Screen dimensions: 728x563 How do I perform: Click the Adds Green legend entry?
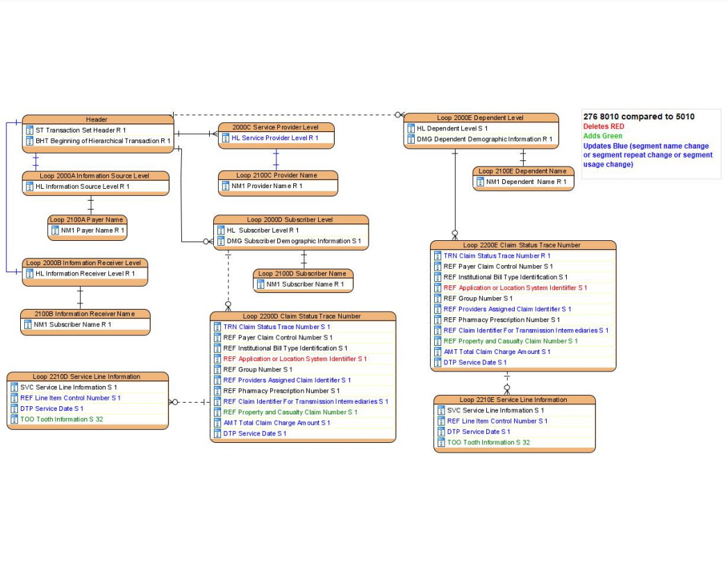click(x=603, y=136)
